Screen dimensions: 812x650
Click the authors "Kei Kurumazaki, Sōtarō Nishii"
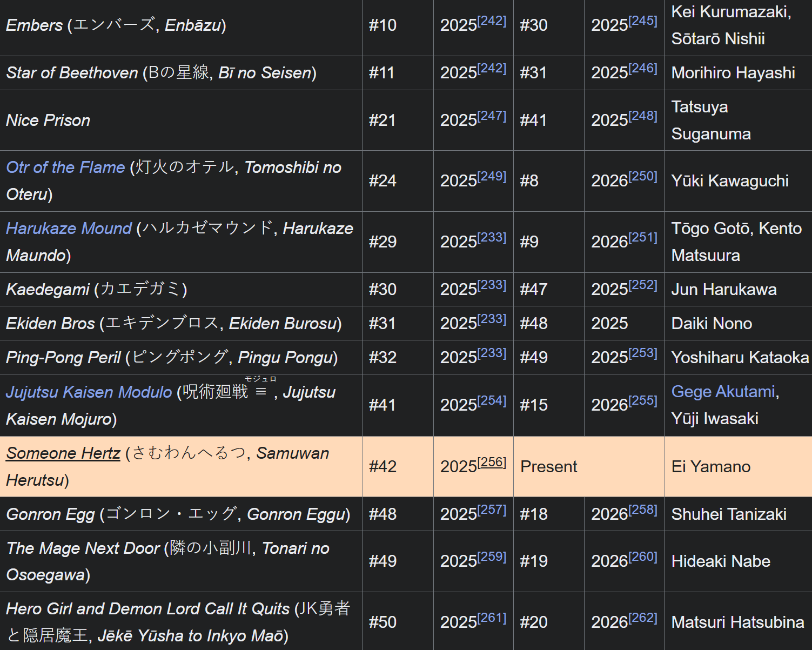click(732, 25)
